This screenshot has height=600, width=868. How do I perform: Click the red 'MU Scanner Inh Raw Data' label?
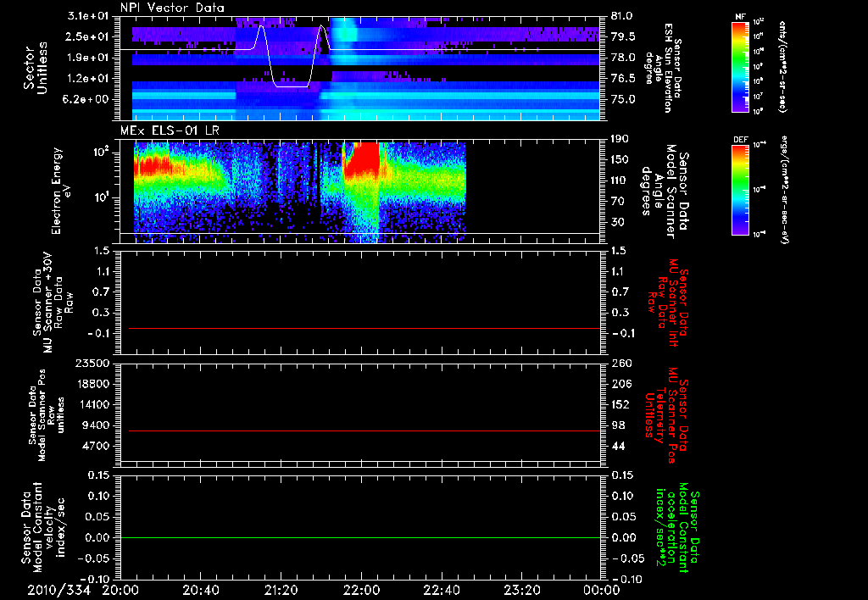pos(668,303)
